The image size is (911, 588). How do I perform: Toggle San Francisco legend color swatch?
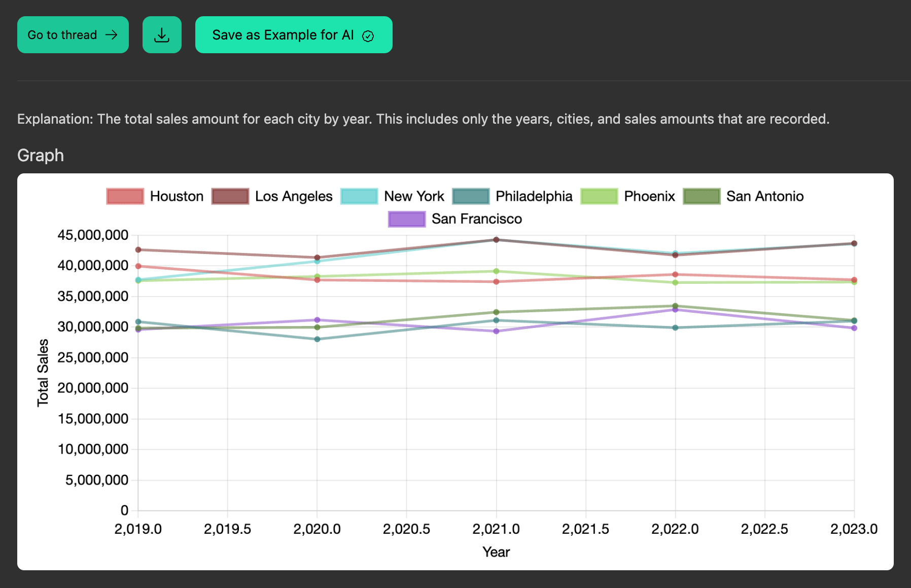click(x=407, y=219)
